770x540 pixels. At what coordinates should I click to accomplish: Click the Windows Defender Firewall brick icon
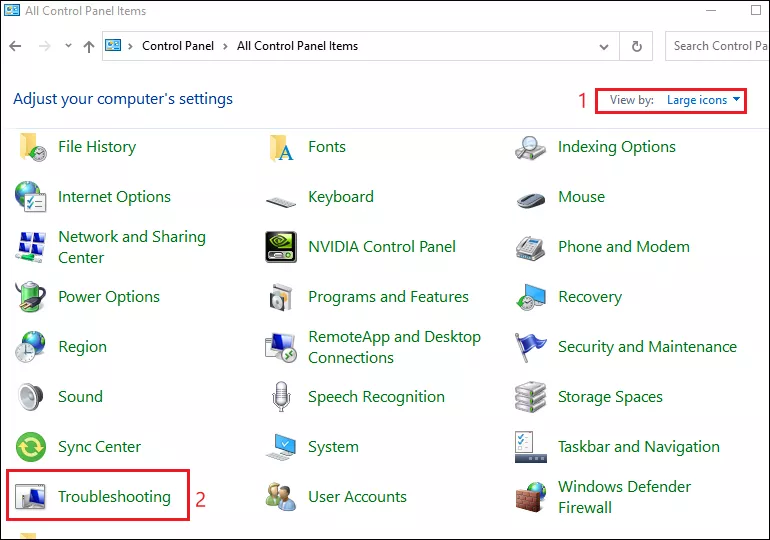coord(531,497)
